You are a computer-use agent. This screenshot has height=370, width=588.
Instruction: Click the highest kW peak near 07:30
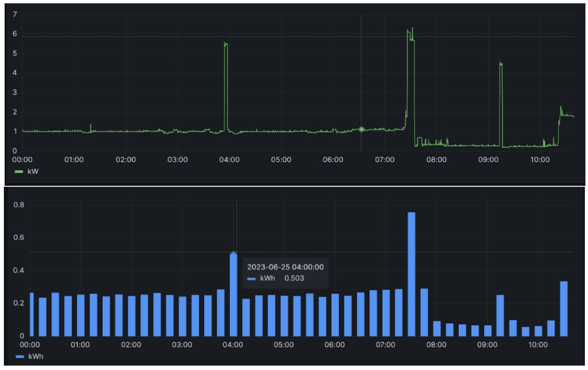pyautogui.click(x=412, y=29)
